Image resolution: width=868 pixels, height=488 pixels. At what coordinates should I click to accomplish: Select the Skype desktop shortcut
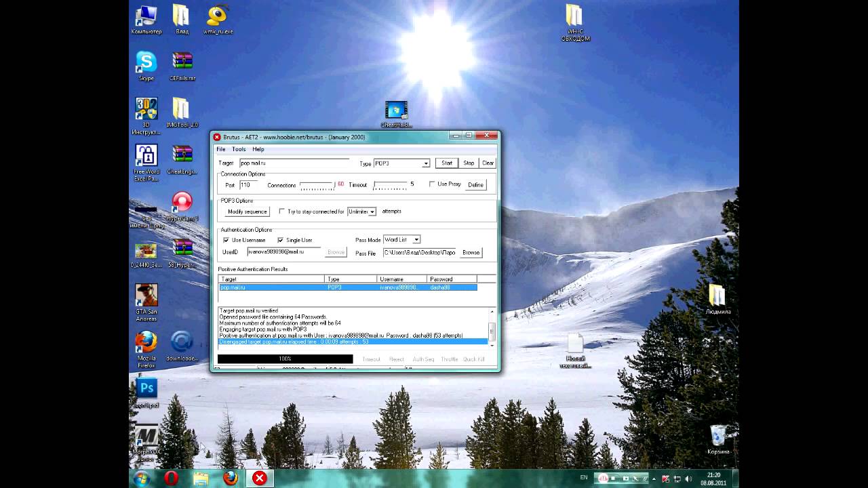coord(146,66)
